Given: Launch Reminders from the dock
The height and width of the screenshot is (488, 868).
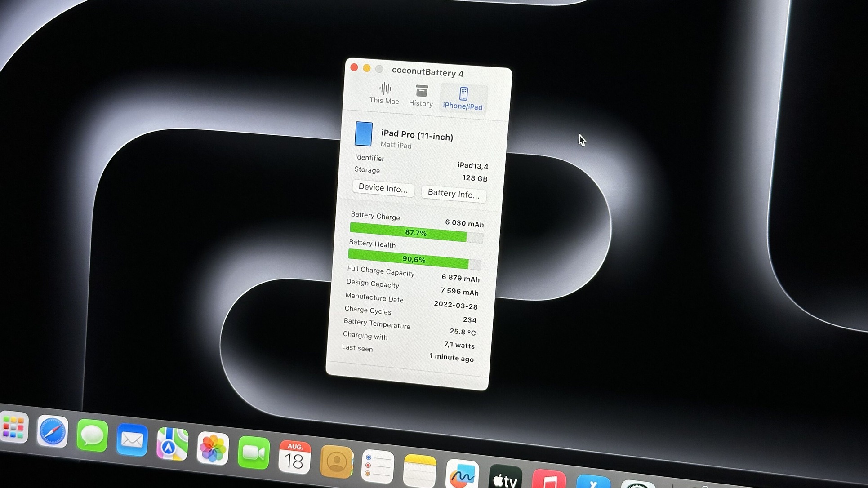Looking at the screenshot, I should (378, 466).
